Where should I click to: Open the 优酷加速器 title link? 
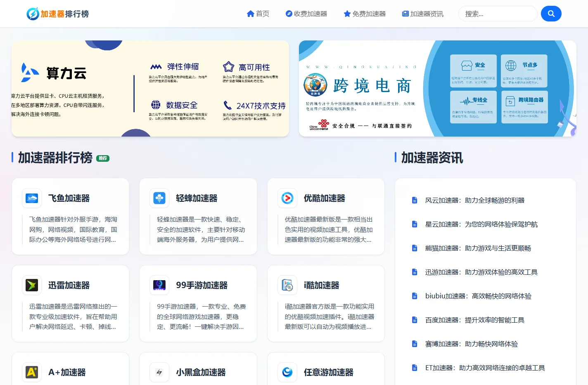pos(325,198)
